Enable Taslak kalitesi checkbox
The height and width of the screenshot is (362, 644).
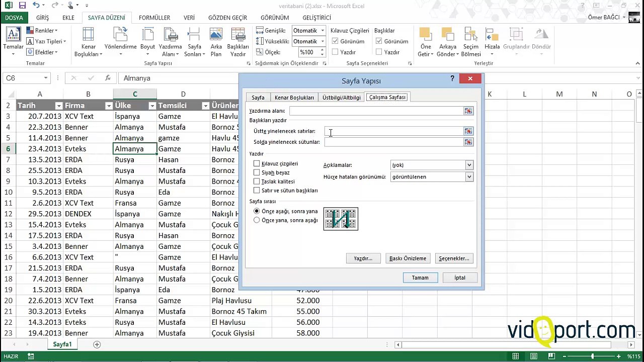coord(257,182)
